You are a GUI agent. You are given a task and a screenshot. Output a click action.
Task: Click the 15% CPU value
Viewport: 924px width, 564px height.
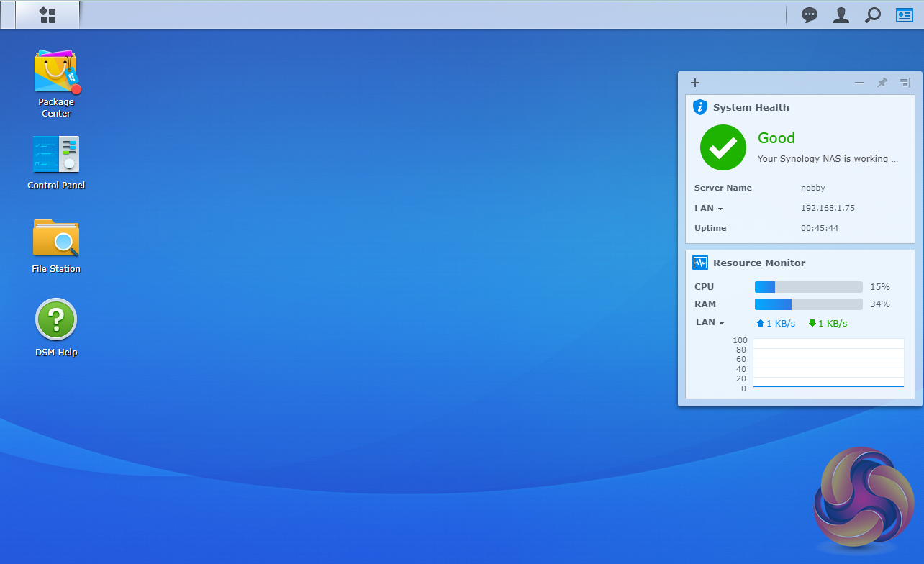880,287
